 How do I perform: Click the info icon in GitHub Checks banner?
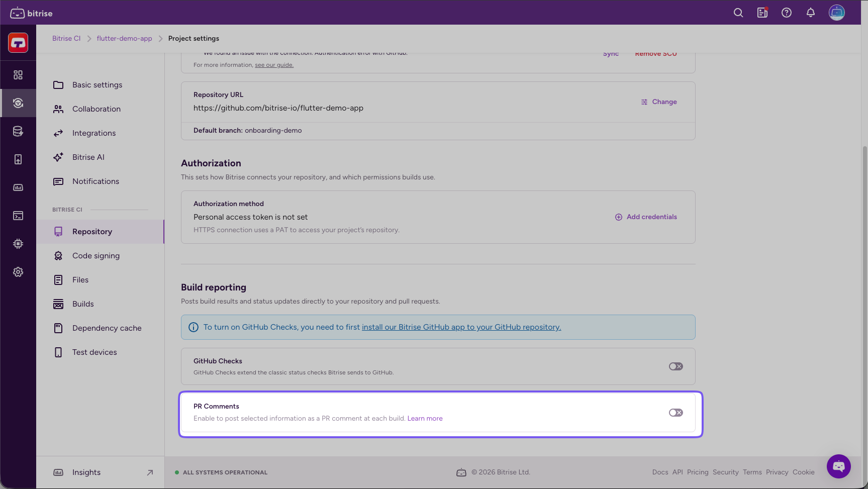(x=194, y=327)
